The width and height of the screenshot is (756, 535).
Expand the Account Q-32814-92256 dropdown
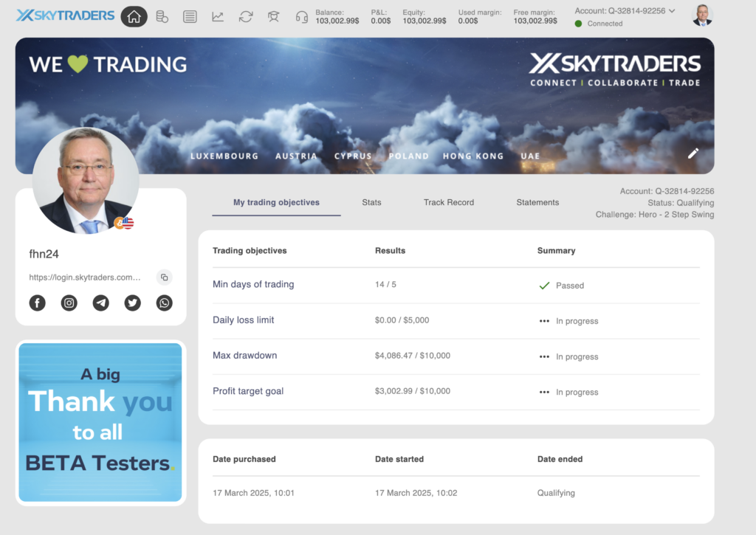pyautogui.click(x=625, y=10)
